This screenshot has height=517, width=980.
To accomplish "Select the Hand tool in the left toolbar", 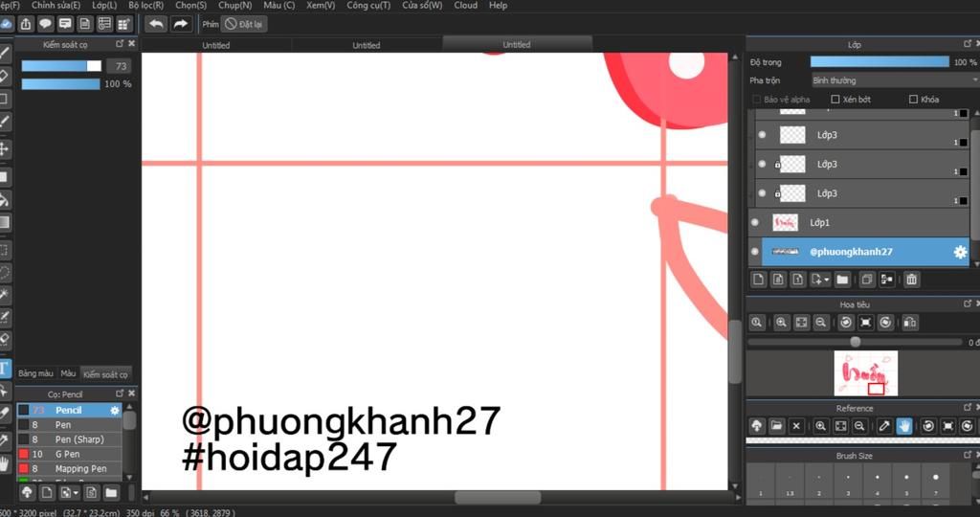I will pyautogui.click(x=5, y=463).
